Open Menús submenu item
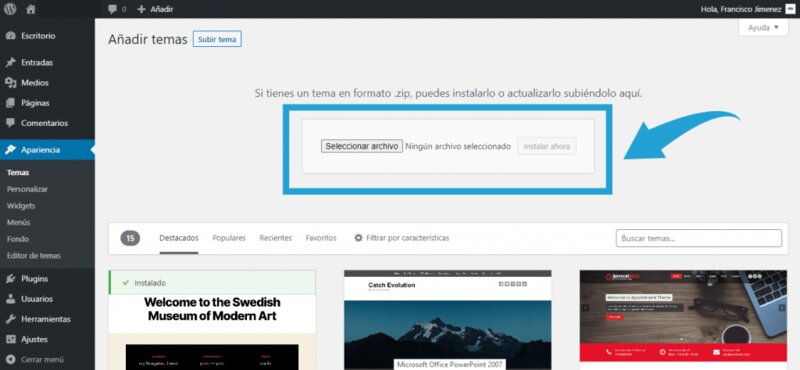This screenshot has height=370, width=800. pos(18,223)
